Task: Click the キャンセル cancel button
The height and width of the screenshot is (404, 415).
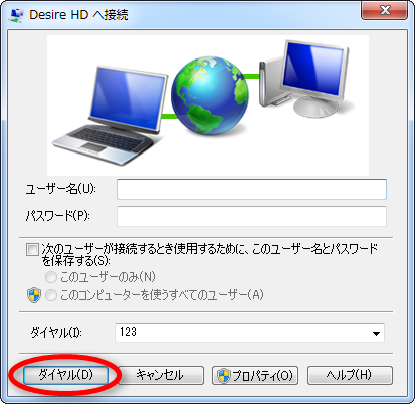Action: [x=161, y=375]
